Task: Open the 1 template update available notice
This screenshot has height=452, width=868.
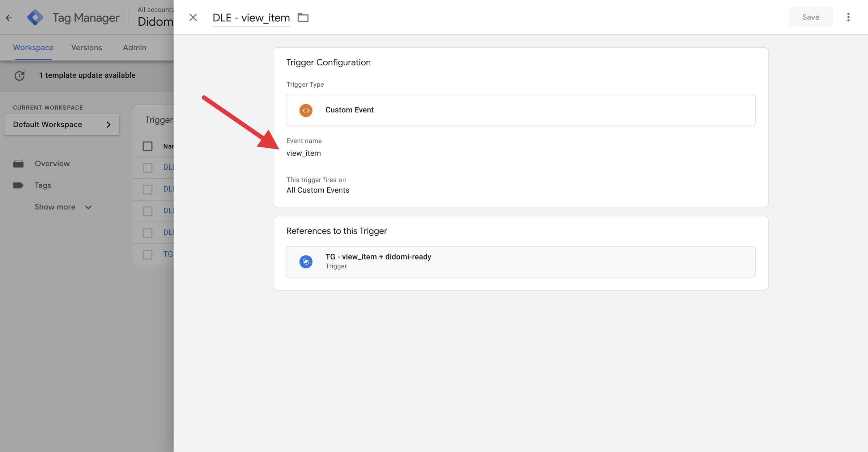Action: coord(87,75)
